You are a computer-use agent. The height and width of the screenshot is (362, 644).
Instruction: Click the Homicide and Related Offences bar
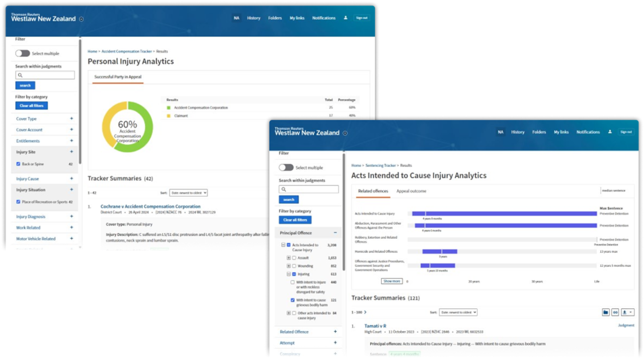pyautogui.click(x=440, y=251)
